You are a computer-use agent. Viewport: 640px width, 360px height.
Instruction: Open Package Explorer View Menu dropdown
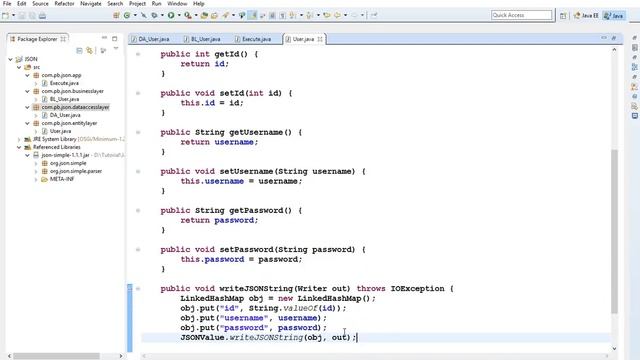pos(116,49)
